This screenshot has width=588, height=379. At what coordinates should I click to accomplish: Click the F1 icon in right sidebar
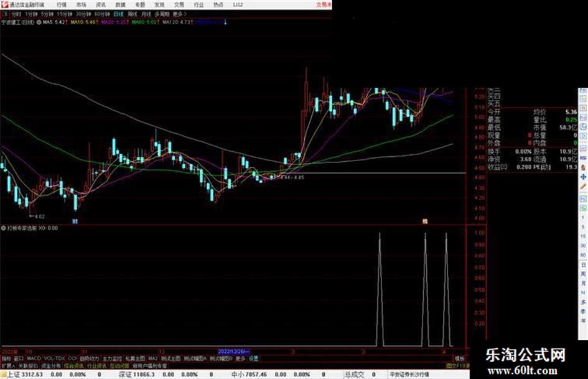[x=583, y=200]
